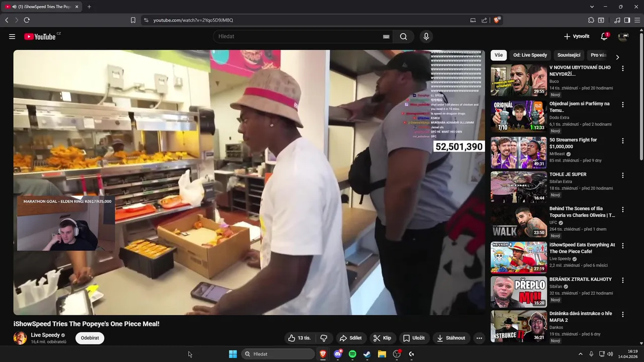Open the MrBeast channel name
Viewport: 644px width, 362px height.
557,154
